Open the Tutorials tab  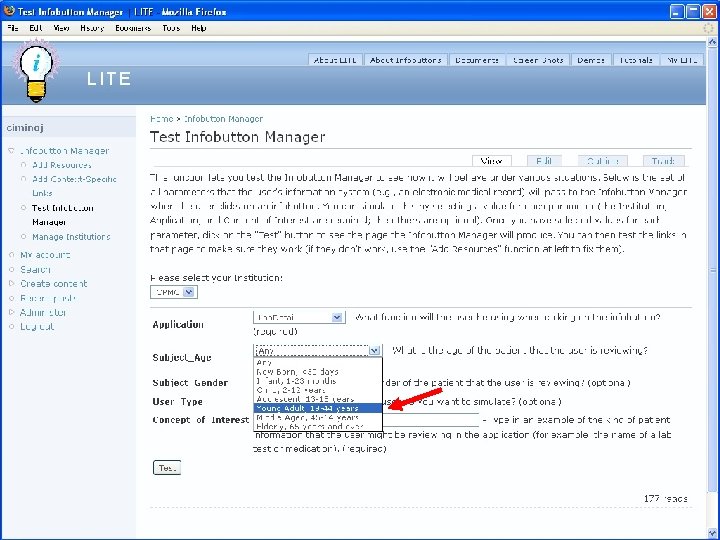coord(636,60)
